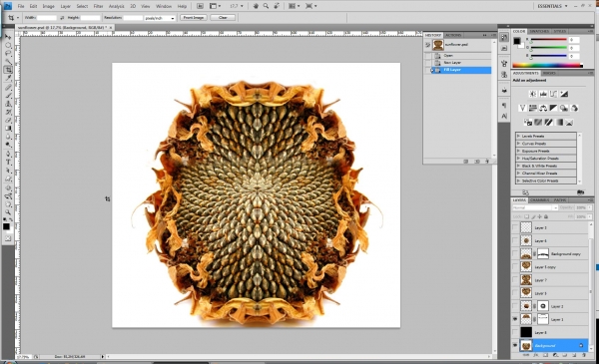
Task: Add a Gradient Map adjustment
Action: click(559, 123)
